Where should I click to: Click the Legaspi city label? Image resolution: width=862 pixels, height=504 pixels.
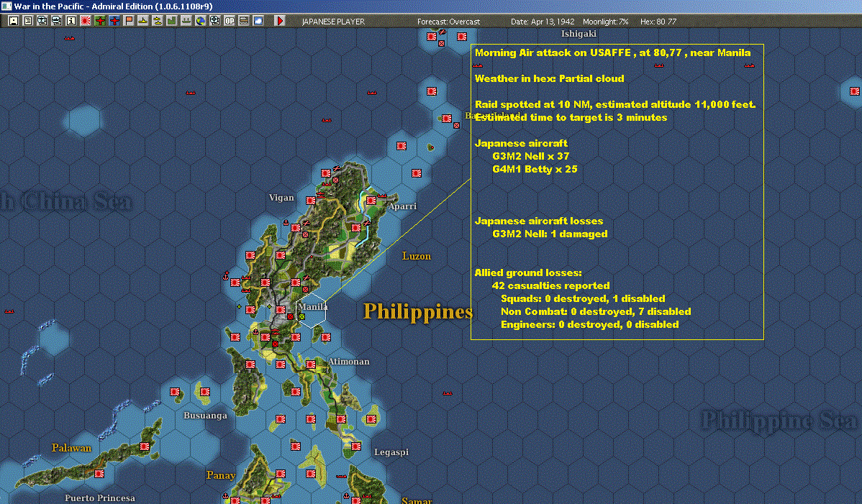pos(391,452)
